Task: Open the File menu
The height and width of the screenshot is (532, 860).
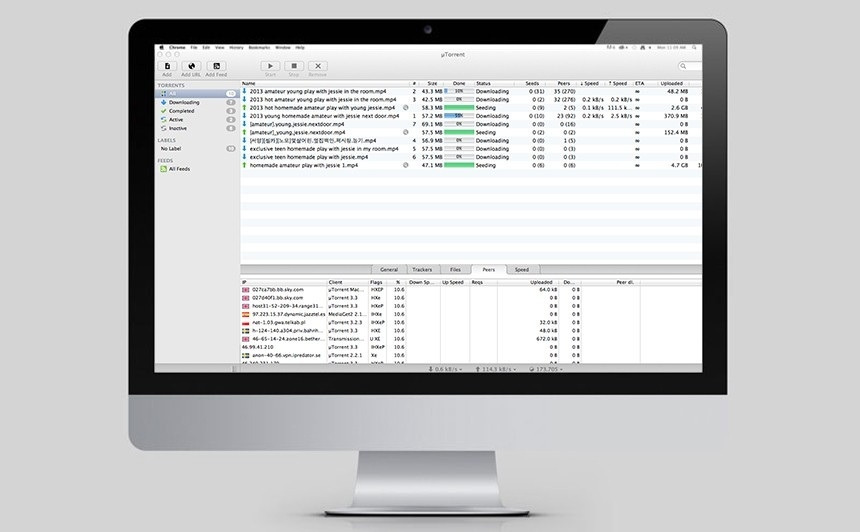Action: click(x=194, y=48)
